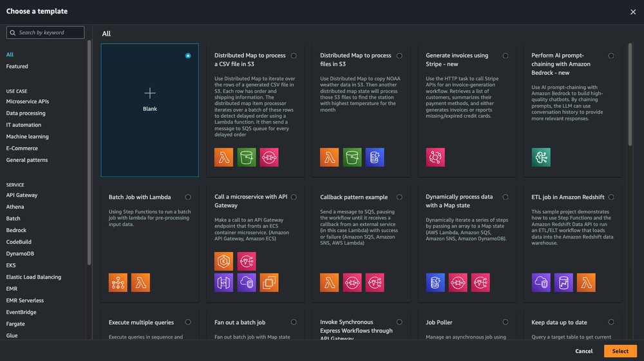This screenshot has width=644, height=361.
Task: Click the Lambda icon in Distributed Map CSV card
Action: (x=223, y=157)
